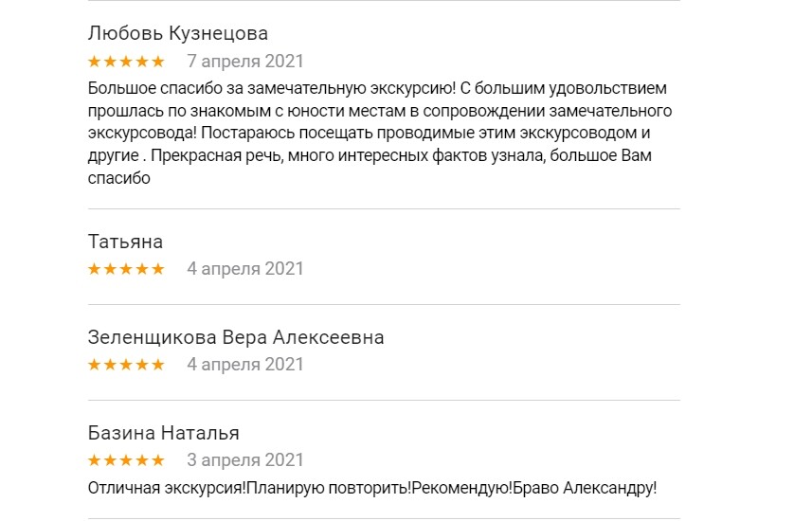The height and width of the screenshot is (521, 812).
Task: Click the date 7 апреля 2021
Action: point(245,62)
